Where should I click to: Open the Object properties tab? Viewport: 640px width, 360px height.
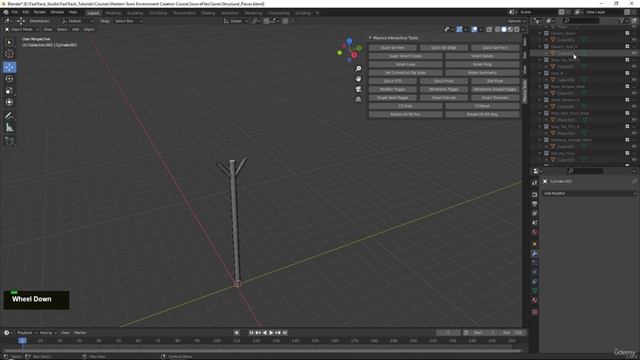pyautogui.click(x=534, y=244)
